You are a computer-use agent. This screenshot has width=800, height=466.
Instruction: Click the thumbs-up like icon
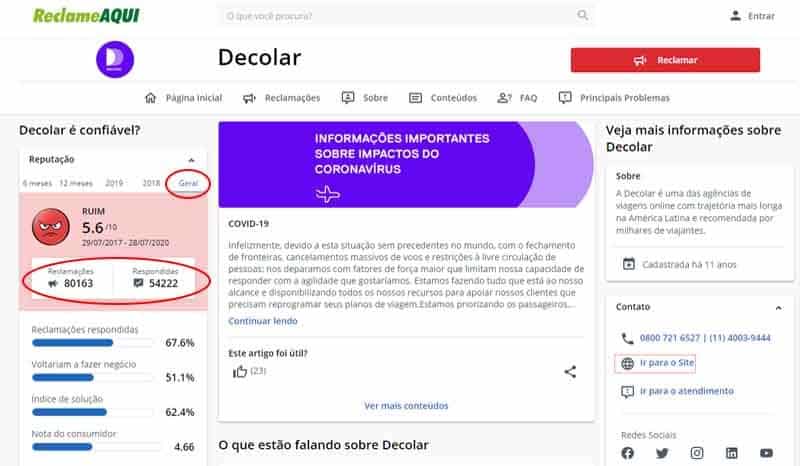pos(240,371)
